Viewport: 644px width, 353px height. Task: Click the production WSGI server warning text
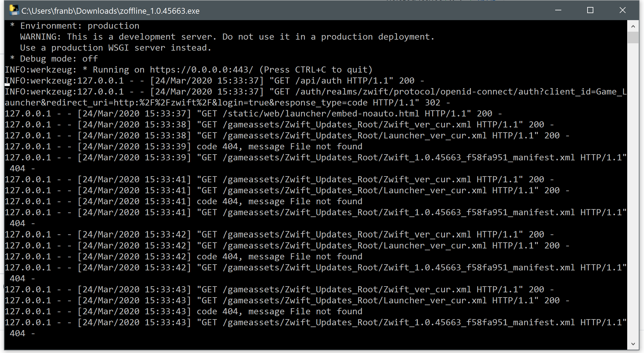[x=115, y=48]
